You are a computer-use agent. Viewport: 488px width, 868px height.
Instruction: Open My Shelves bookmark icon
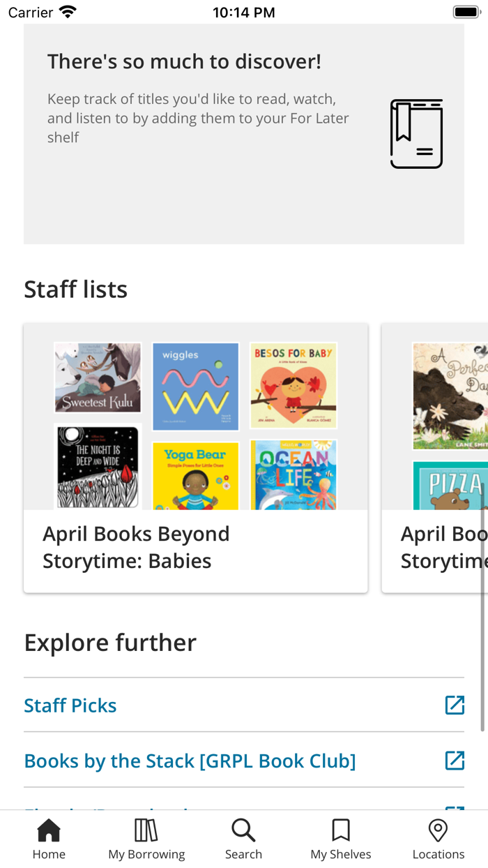(341, 830)
